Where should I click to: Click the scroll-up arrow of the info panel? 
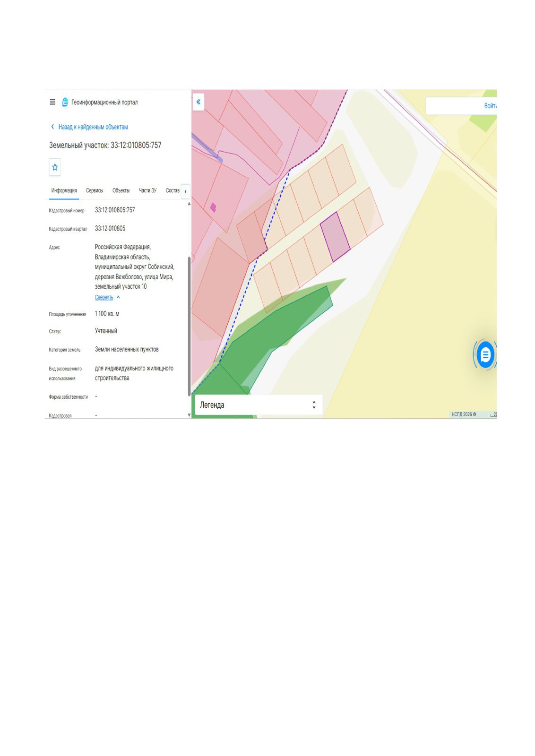click(x=189, y=204)
